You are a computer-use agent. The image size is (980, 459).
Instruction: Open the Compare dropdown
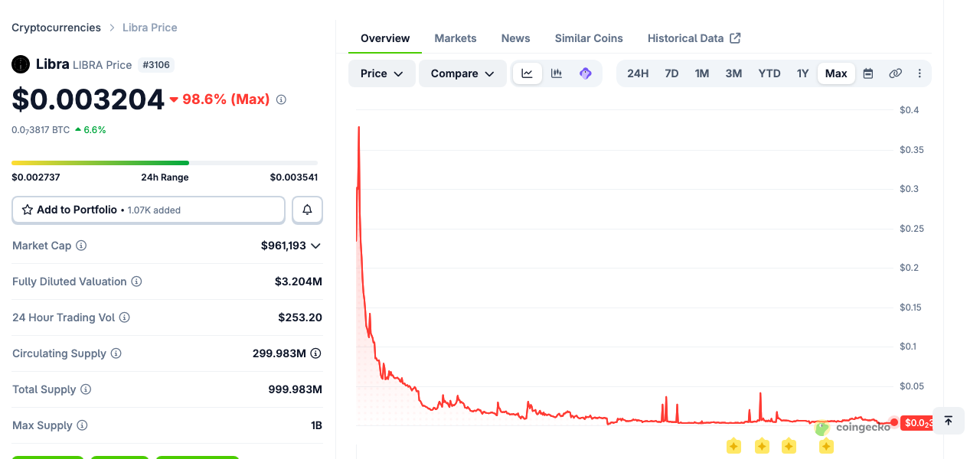point(462,73)
